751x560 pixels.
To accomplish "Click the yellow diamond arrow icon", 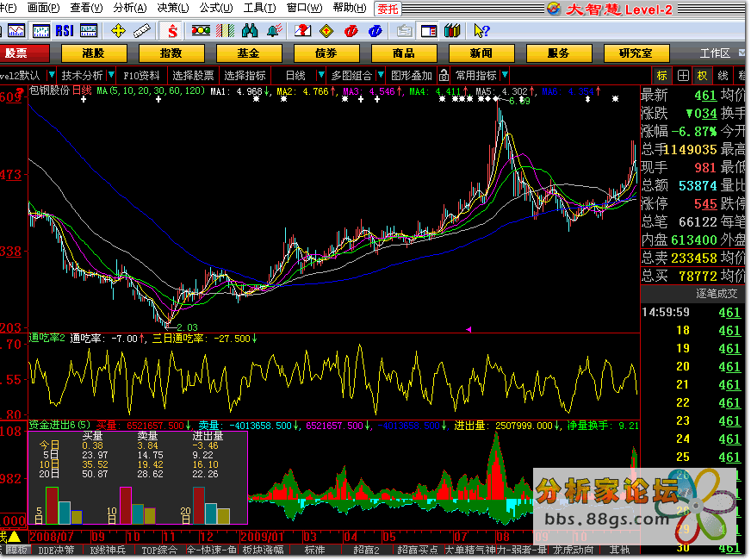I will coord(326,31).
